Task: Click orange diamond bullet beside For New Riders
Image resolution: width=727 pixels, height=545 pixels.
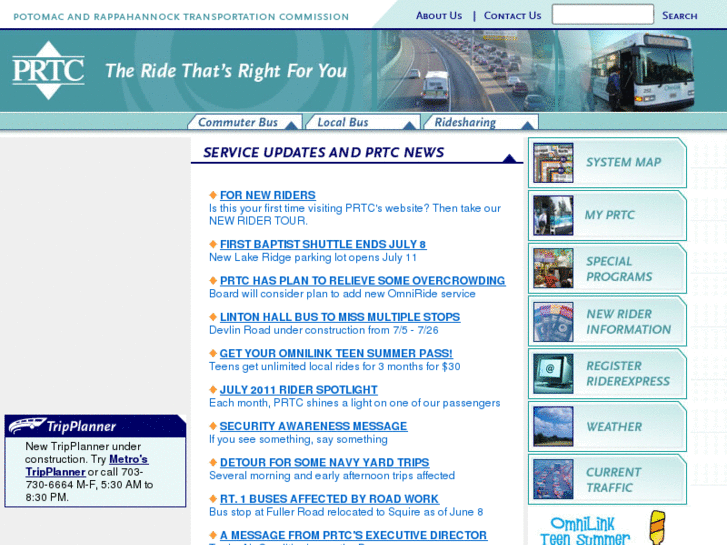Action: pyautogui.click(x=213, y=195)
